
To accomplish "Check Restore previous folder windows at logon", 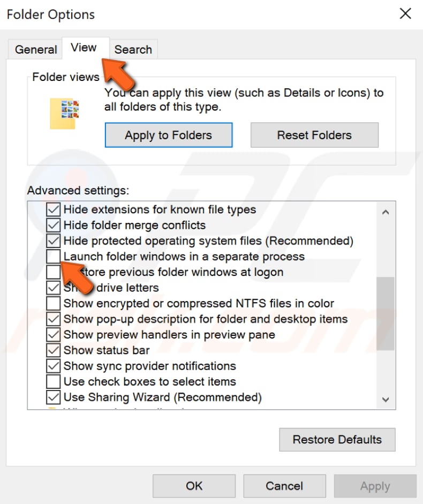I will pyautogui.click(x=52, y=272).
